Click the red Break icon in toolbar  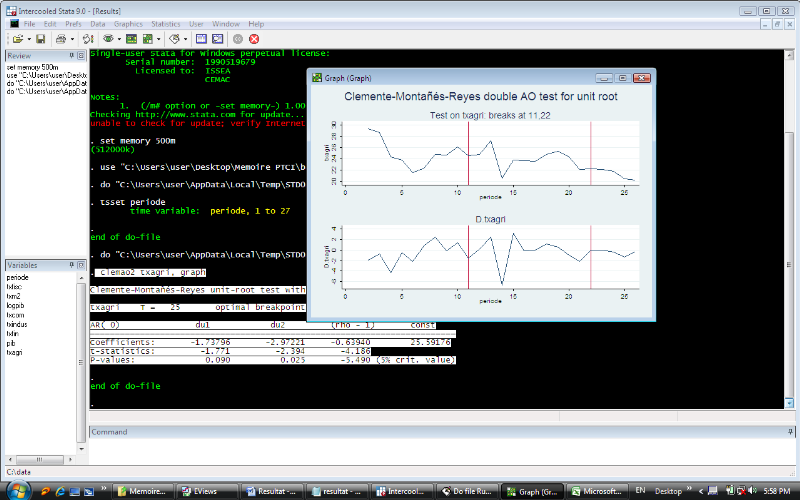pos(254,38)
